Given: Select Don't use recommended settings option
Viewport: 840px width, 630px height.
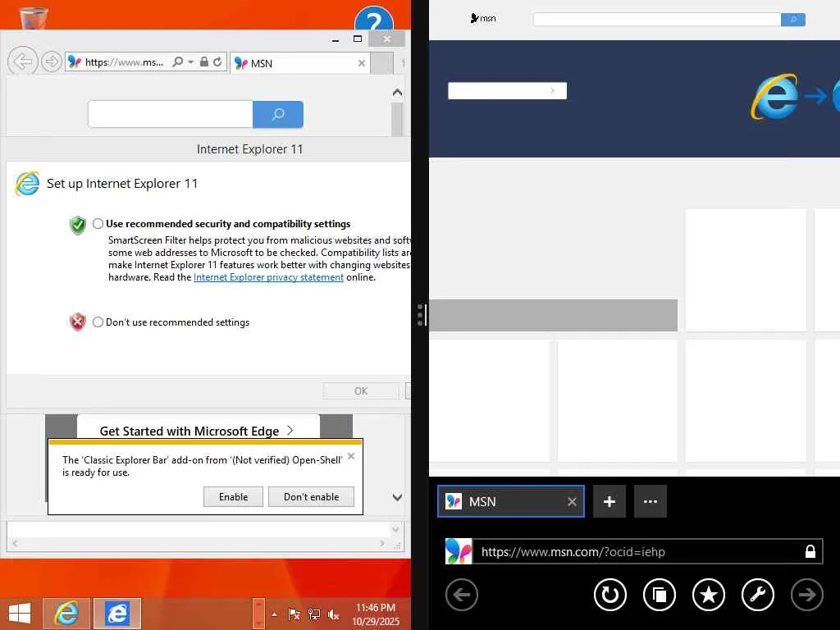Looking at the screenshot, I should point(98,322).
